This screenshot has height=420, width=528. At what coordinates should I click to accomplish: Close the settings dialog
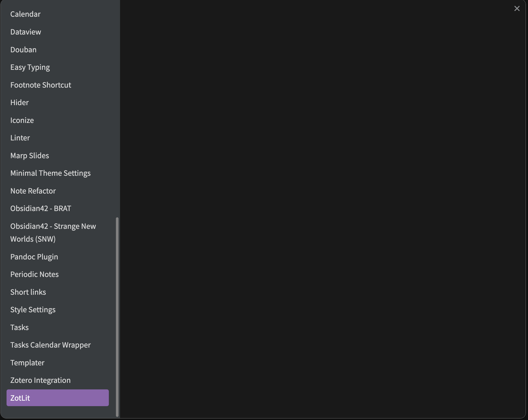[517, 8]
